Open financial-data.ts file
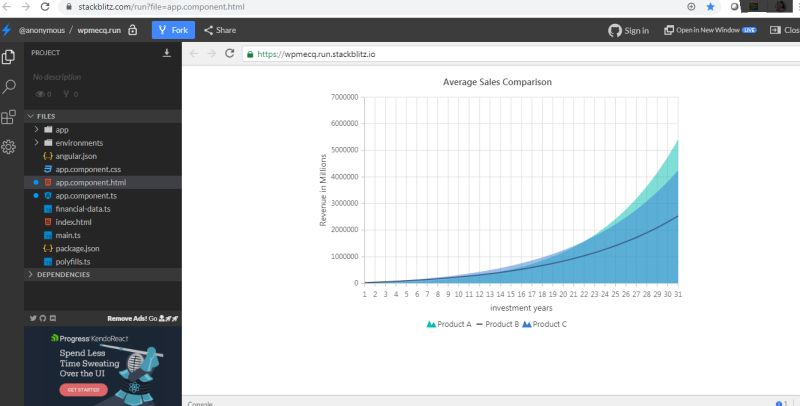Image resolution: width=800 pixels, height=406 pixels. pos(103,209)
